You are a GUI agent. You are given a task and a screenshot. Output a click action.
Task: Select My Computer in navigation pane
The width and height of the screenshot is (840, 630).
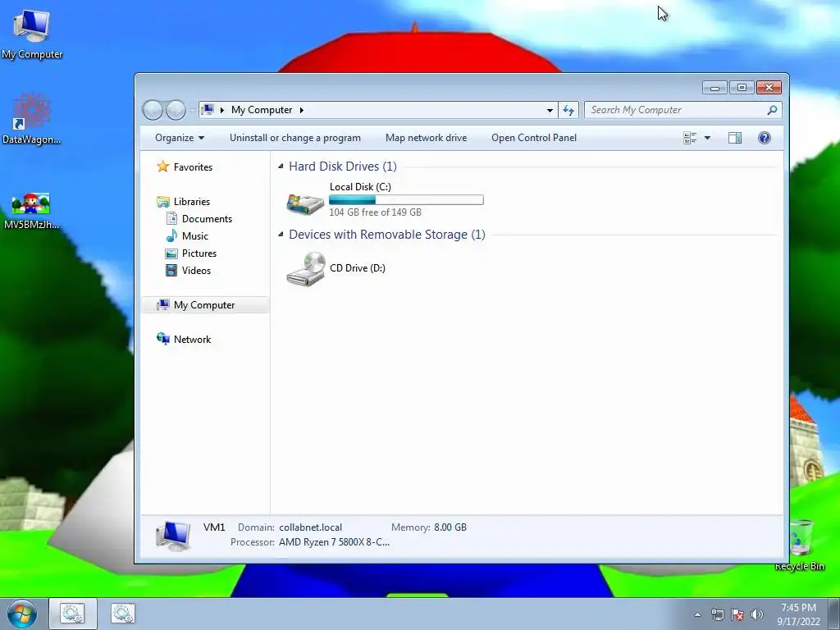(x=205, y=305)
